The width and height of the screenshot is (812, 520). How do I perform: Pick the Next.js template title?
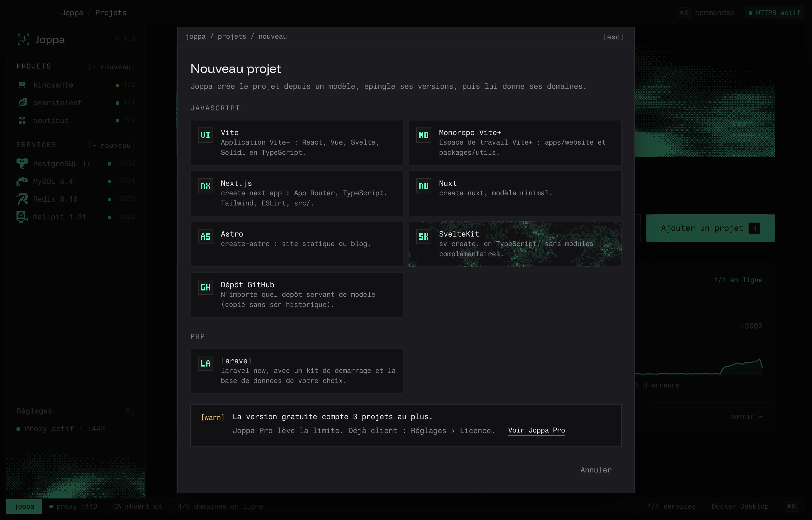[x=236, y=183]
